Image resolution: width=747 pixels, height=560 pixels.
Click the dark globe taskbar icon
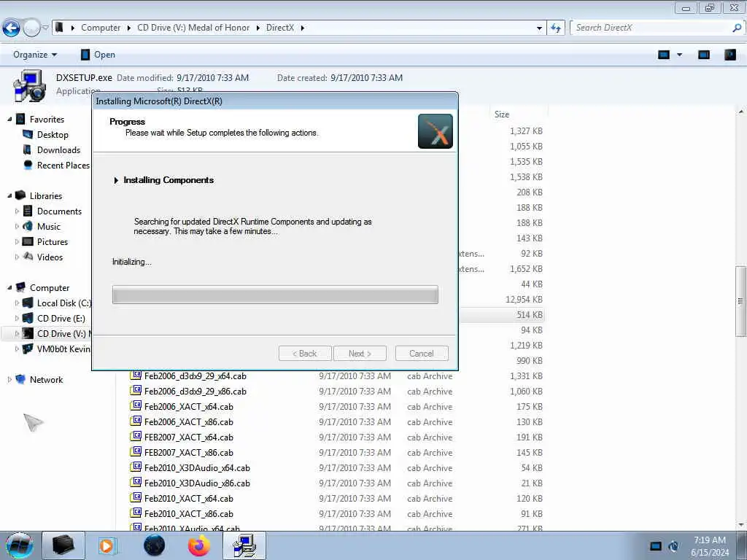(155, 545)
